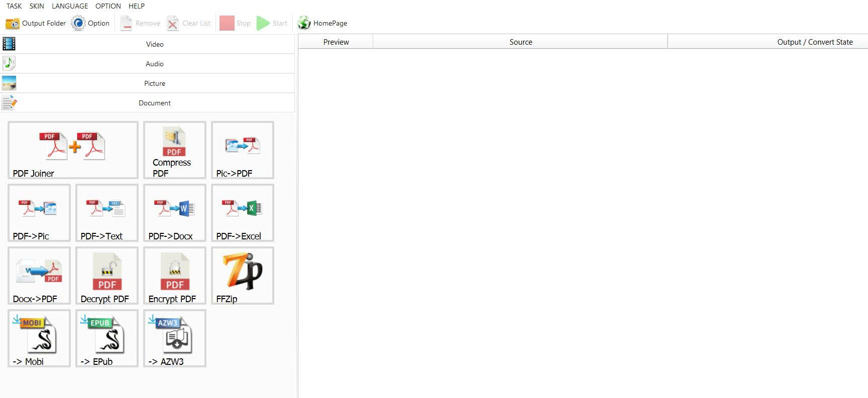Open the PDF Joiner tool
The image size is (868, 398).
point(73,150)
